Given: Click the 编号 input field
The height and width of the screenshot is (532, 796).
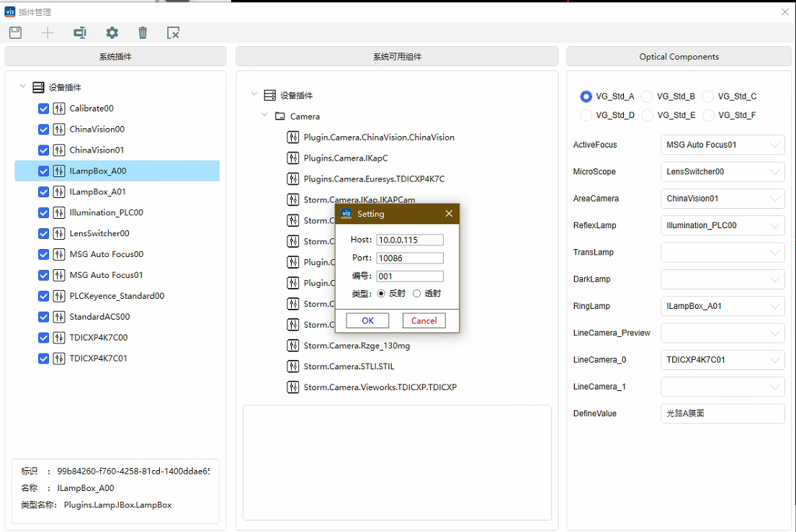Looking at the screenshot, I should click(x=410, y=276).
